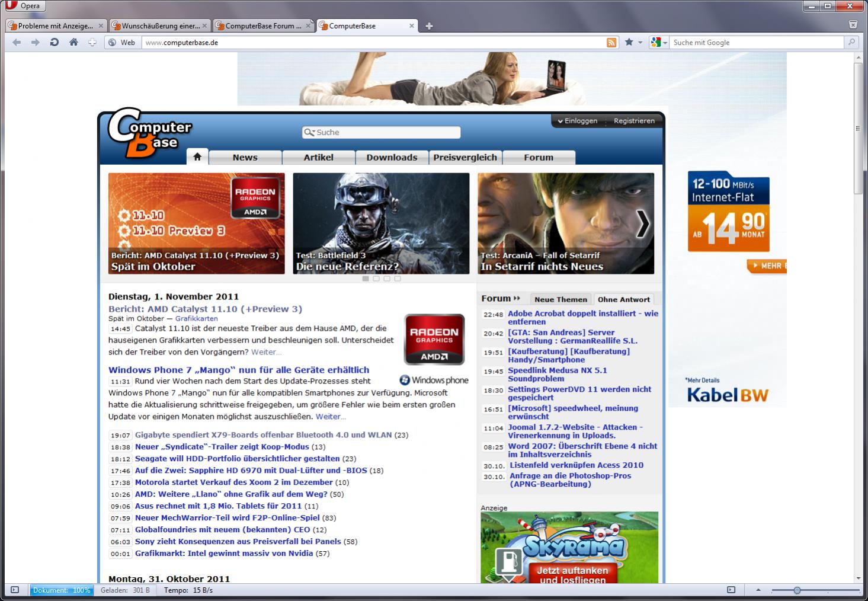Click the RSS feed icon in address bar
This screenshot has height=601, width=868.
tap(611, 43)
